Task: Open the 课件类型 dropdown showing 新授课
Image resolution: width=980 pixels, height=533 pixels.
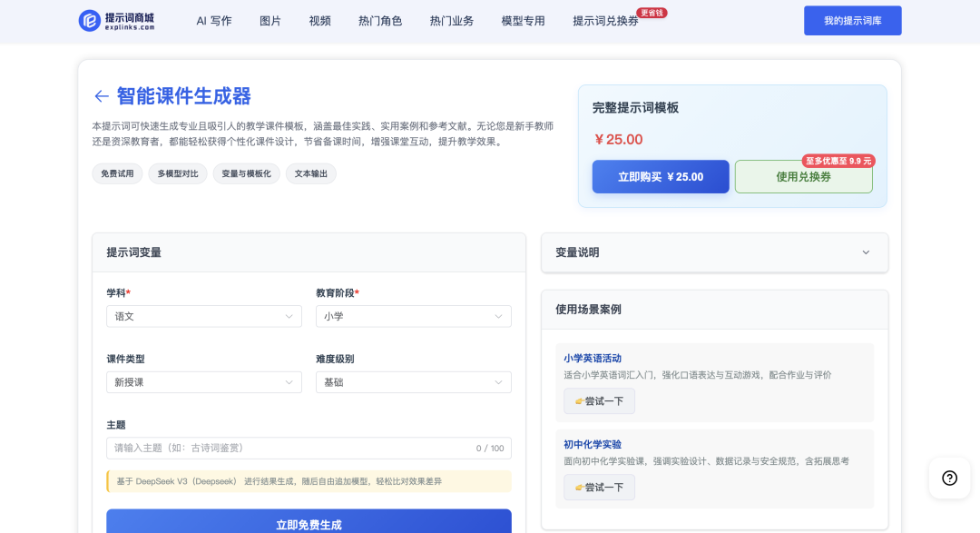Action: 204,382
